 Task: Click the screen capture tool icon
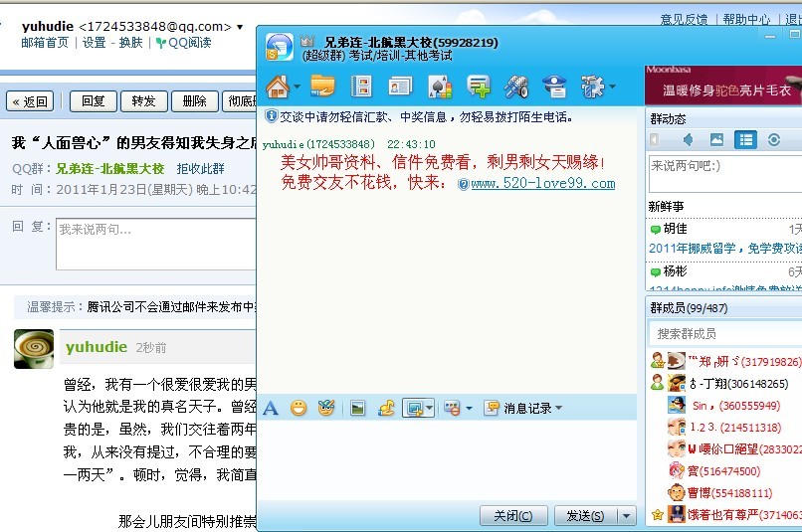pyautogui.click(x=414, y=409)
